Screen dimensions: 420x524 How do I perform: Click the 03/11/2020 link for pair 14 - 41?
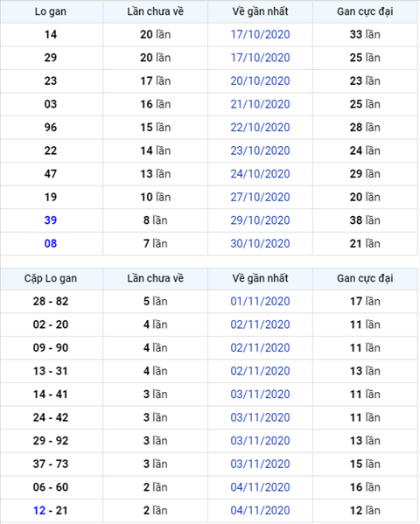(x=260, y=394)
